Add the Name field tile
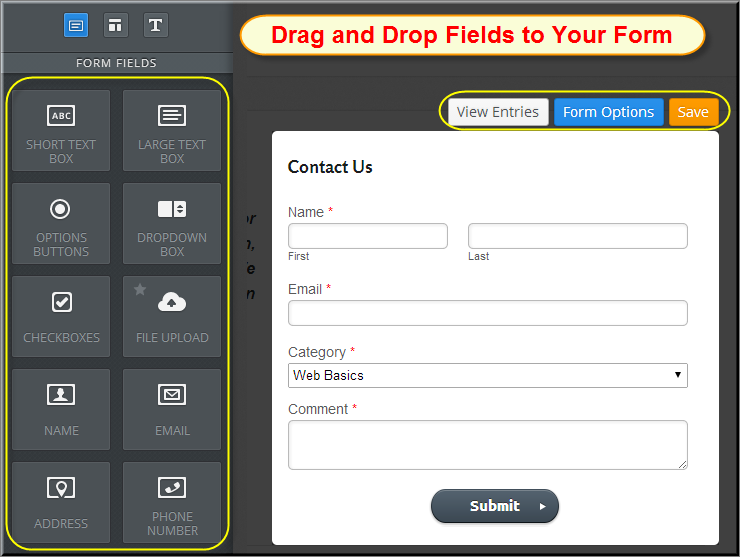The image size is (740, 557). (x=61, y=410)
